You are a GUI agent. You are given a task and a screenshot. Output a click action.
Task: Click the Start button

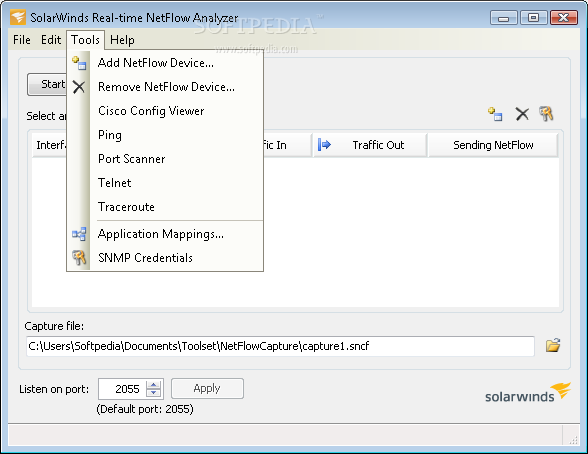[47, 84]
